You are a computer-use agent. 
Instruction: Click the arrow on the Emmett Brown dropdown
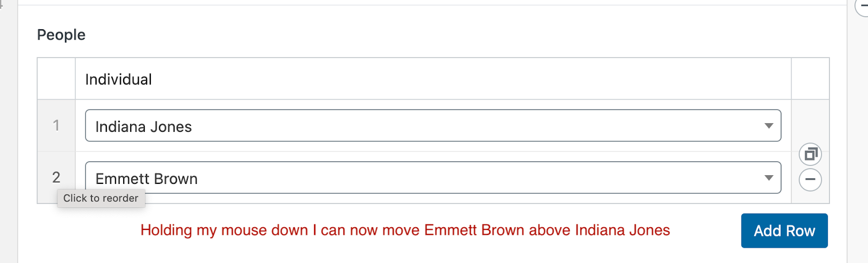(x=769, y=178)
